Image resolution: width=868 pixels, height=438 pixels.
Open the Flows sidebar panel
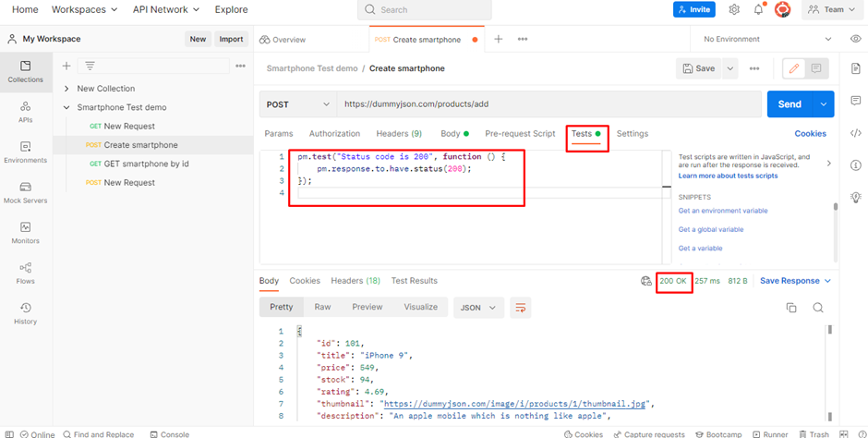click(x=26, y=274)
